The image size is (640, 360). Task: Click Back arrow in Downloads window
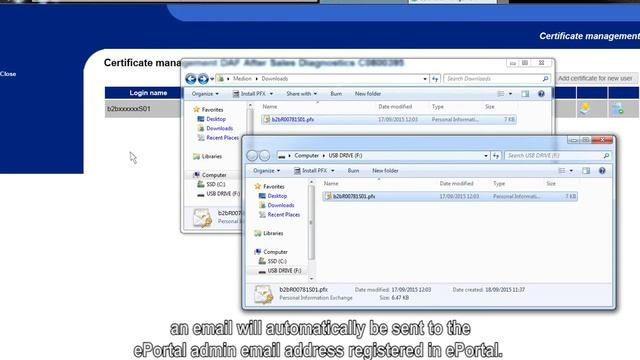tap(191, 78)
